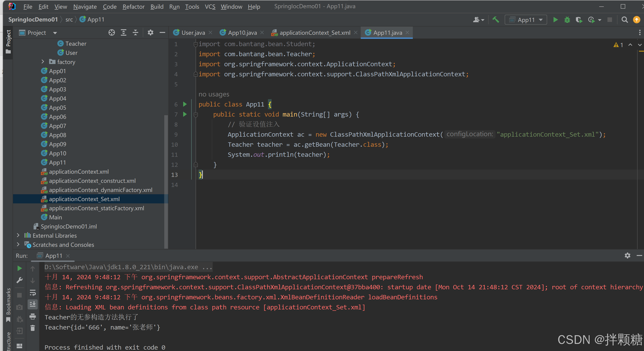Open Search Everywhere magnifier icon
Screen dimensions: 644x351
click(x=625, y=20)
